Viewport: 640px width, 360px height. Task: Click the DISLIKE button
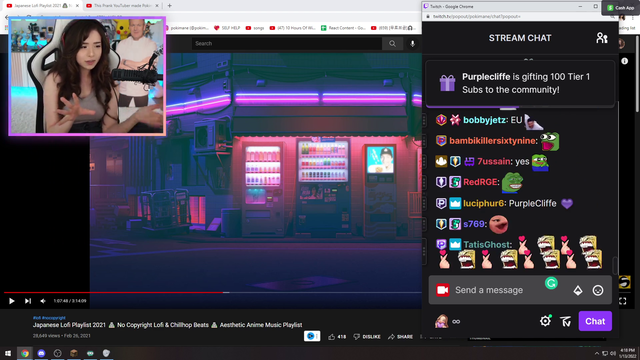tap(367, 337)
